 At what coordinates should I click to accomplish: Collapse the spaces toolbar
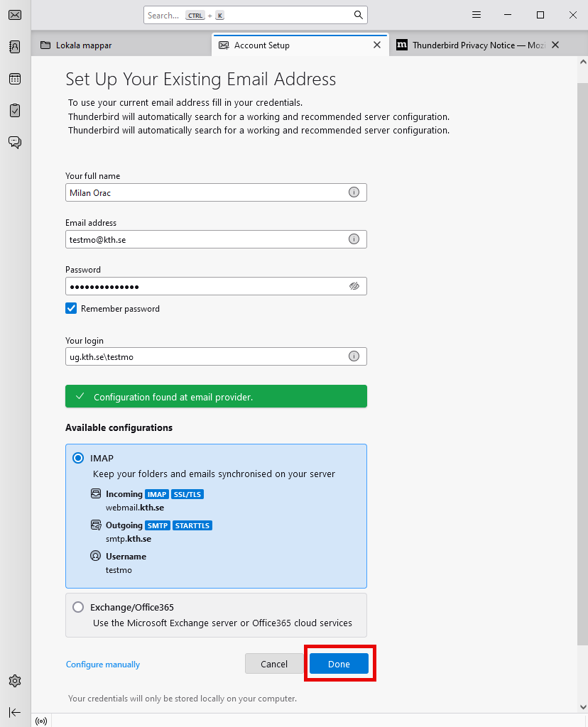pos(15,712)
